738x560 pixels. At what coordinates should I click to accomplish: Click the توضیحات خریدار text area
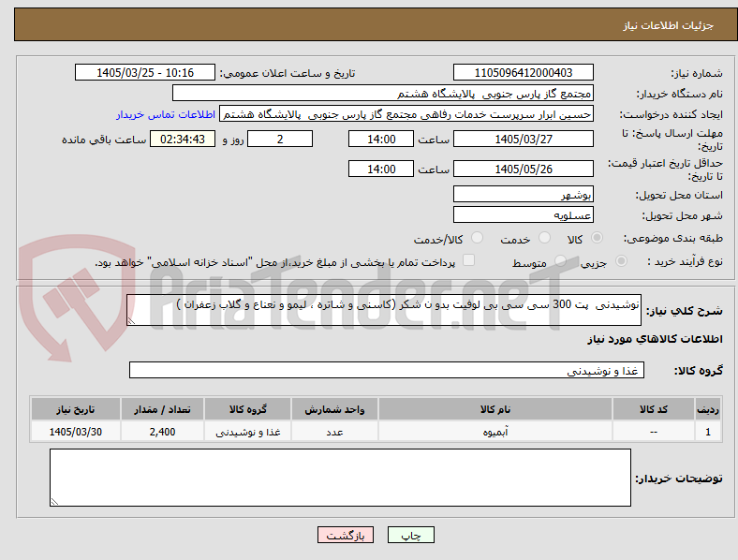coord(340,478)
